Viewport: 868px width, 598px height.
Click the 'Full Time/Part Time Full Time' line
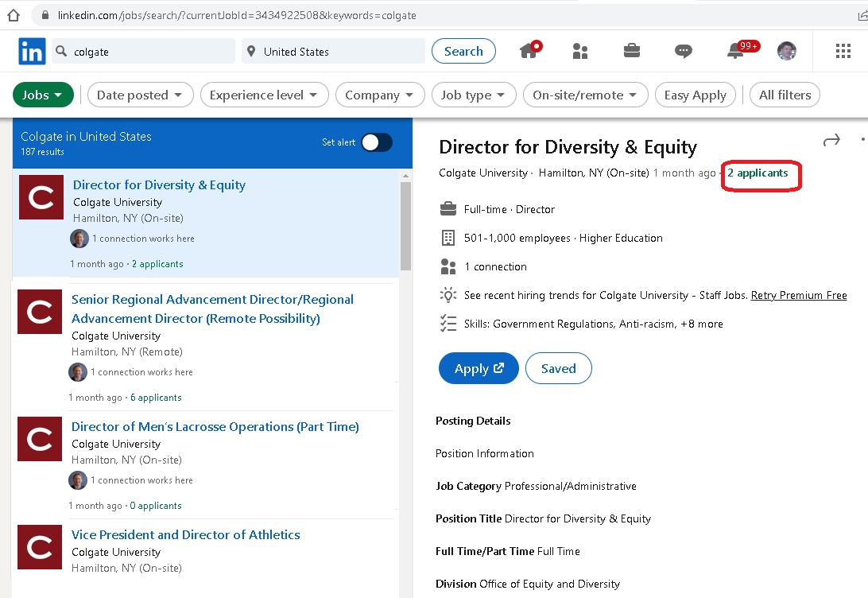[508, 552]
